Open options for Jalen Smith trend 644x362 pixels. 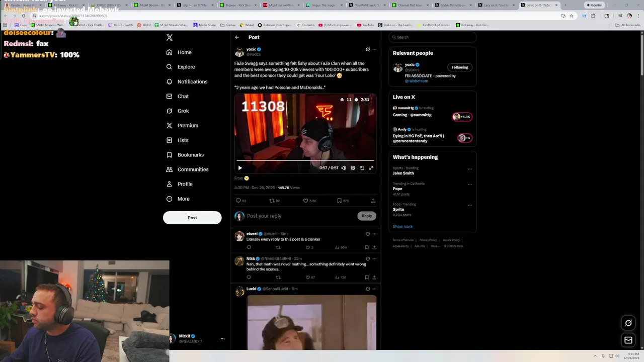click(470, 169)
